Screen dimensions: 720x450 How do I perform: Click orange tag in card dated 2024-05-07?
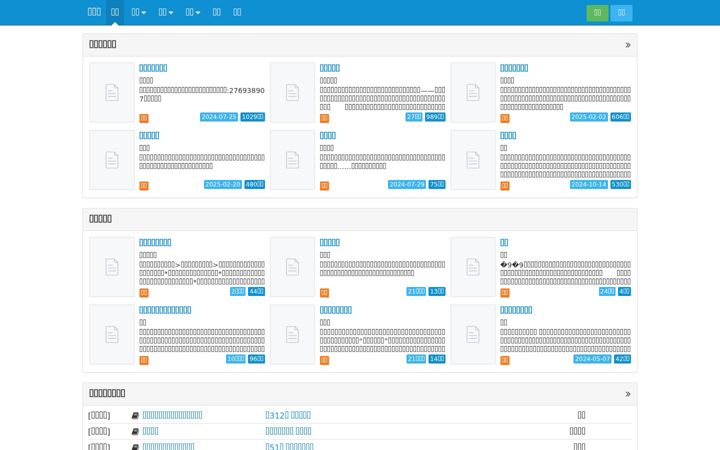coord(505,360)
